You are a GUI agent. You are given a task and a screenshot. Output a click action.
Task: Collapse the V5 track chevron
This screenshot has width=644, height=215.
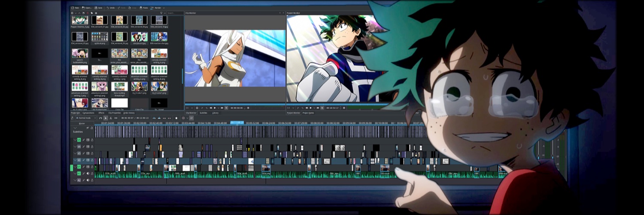pos(75,140)
